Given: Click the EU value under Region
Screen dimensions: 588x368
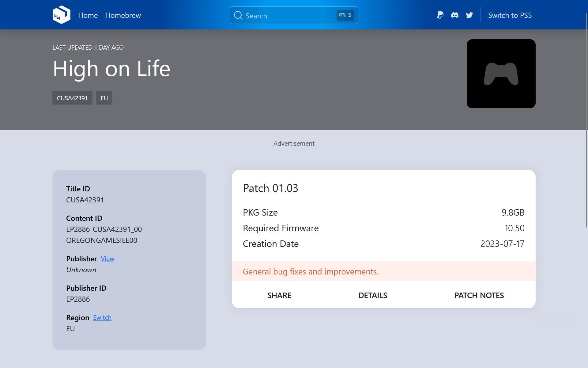Looking at the screenshot, I should (x=70, y=328).
